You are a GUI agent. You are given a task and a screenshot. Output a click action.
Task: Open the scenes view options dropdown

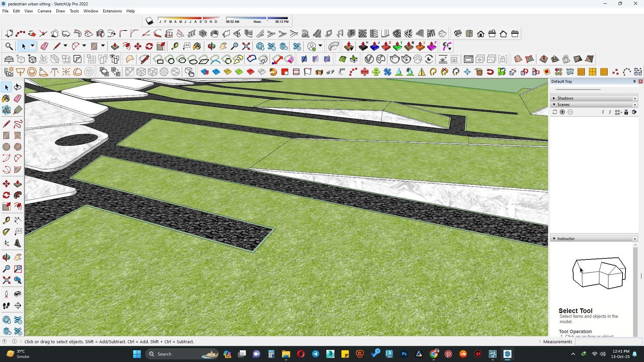[x=619, y=112]
